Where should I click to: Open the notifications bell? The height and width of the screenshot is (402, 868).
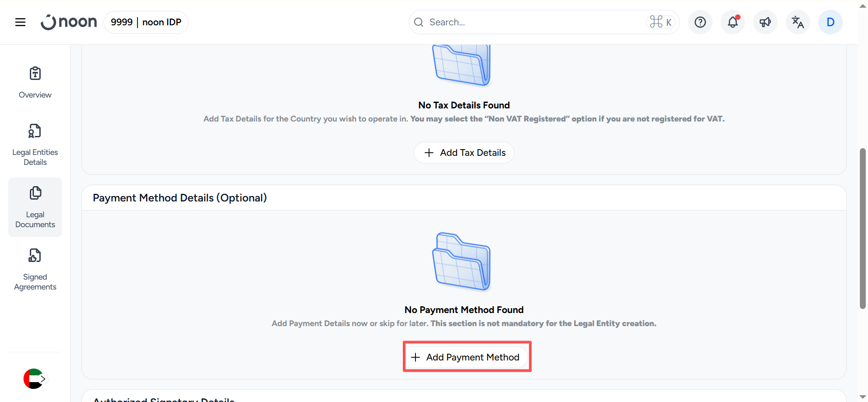click(x=733, y=22)
